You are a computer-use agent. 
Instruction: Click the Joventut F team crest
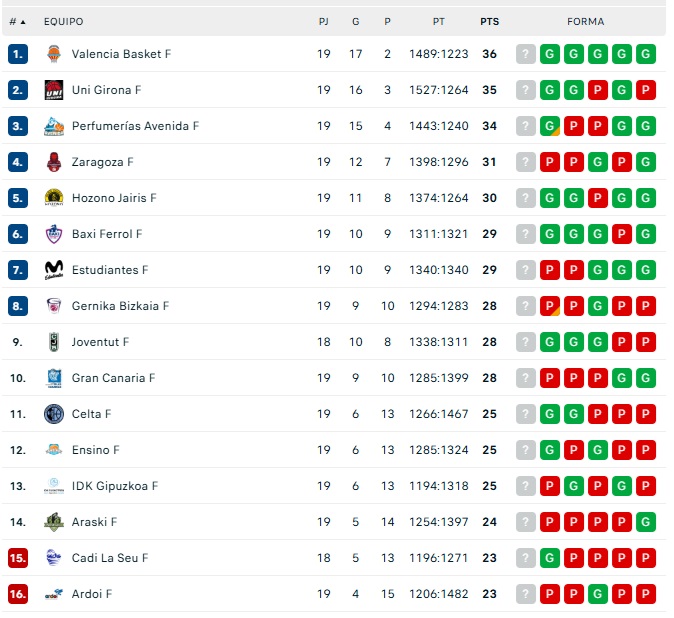(x=54, y=342)
